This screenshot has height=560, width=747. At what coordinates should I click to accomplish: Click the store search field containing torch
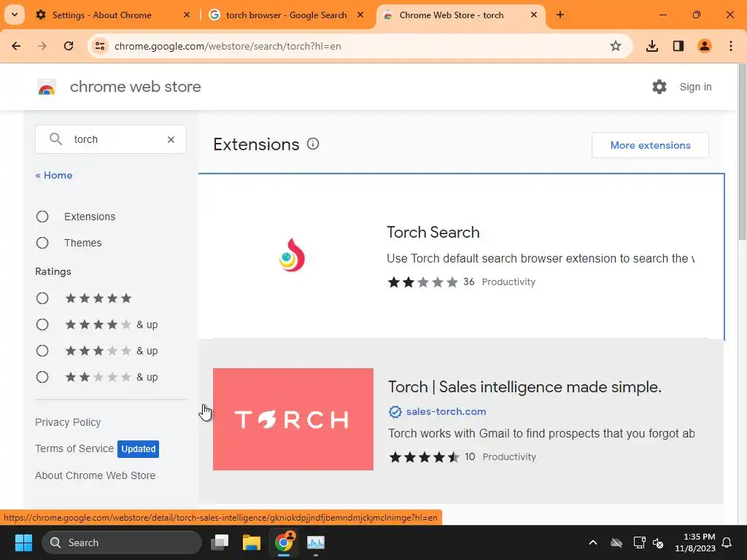[x=111, y=139]
